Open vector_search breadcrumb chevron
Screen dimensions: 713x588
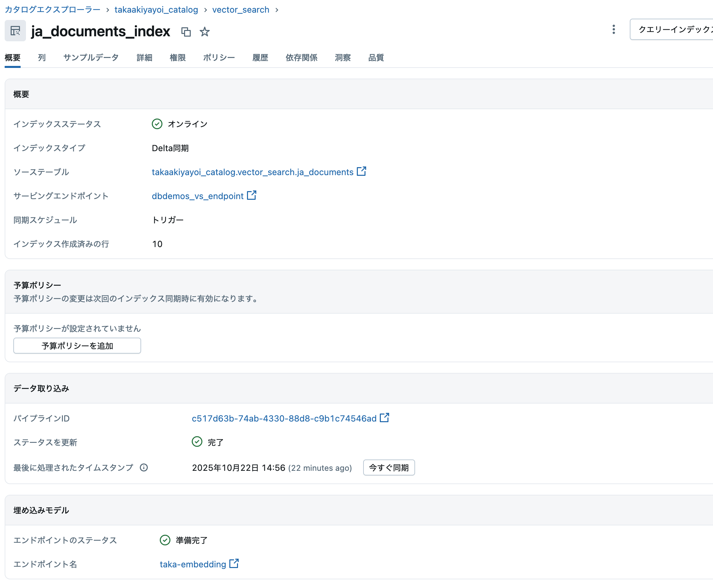click(277, 10)
